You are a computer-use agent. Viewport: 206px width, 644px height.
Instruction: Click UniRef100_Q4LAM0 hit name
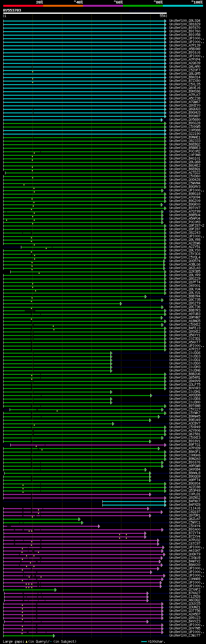point(185,66)
